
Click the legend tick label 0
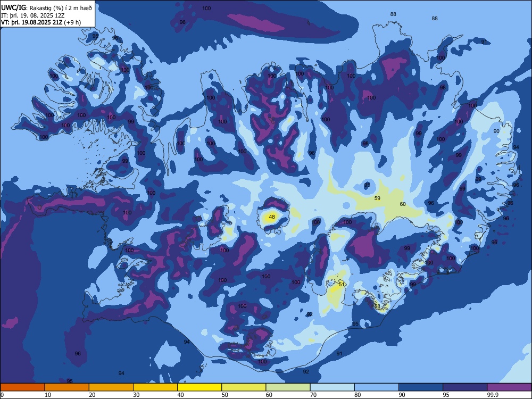(x=2, y=395)
